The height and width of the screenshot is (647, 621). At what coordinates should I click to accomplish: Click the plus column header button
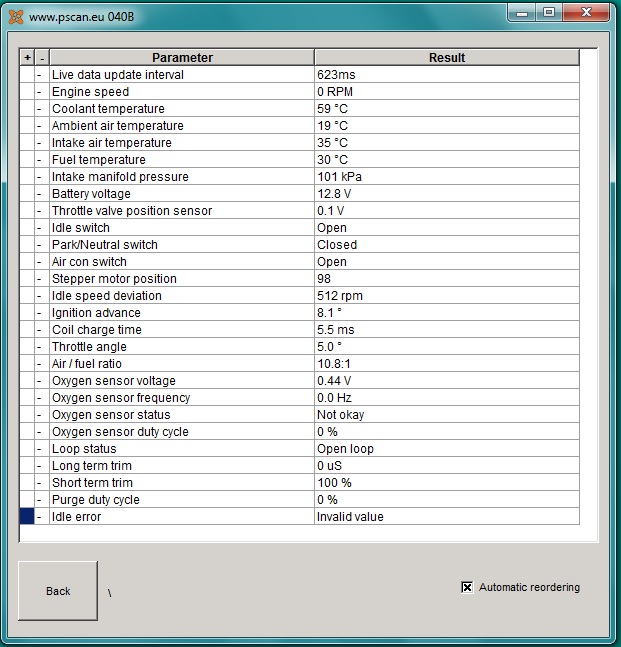click(27, 57)
